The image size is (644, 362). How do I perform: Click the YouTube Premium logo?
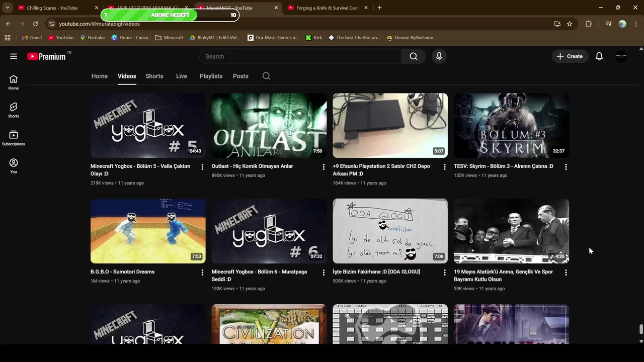point(46,56)
